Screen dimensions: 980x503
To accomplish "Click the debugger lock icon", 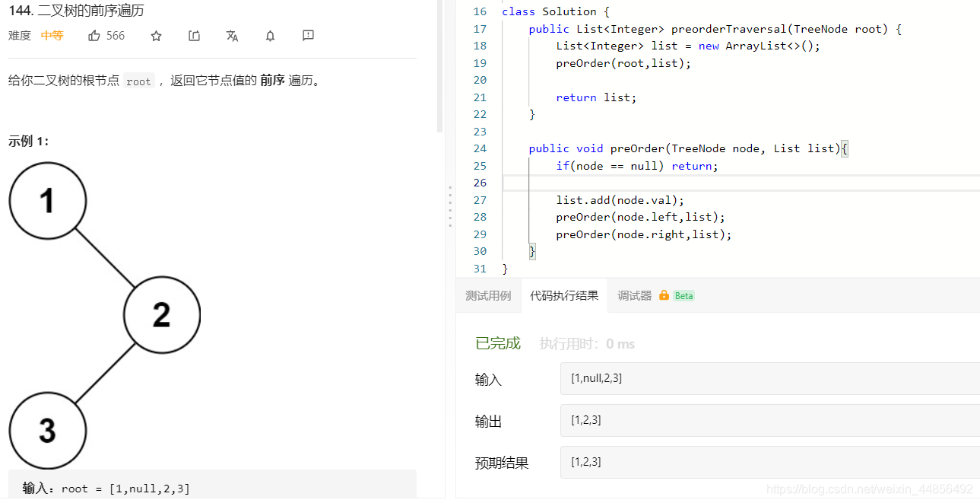I will pos(664,295).
